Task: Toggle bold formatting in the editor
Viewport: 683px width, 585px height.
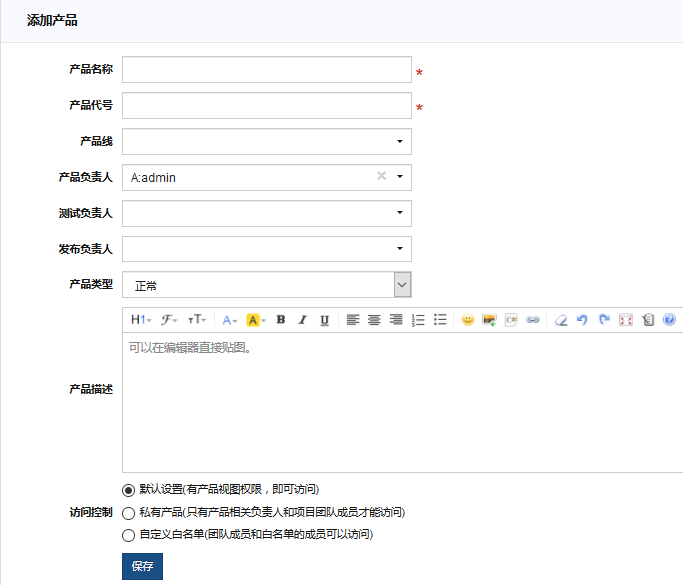Action: (x=281, y=320)
